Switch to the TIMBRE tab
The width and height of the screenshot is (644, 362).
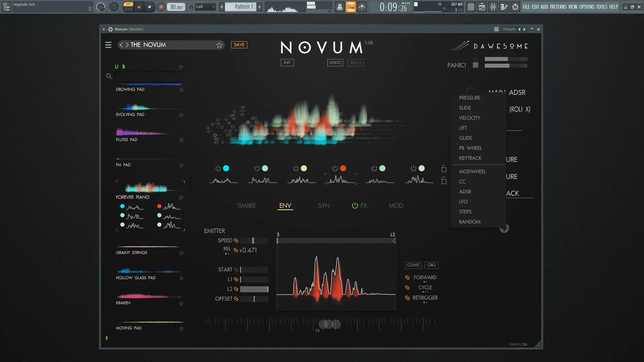[x=247, y=205]
